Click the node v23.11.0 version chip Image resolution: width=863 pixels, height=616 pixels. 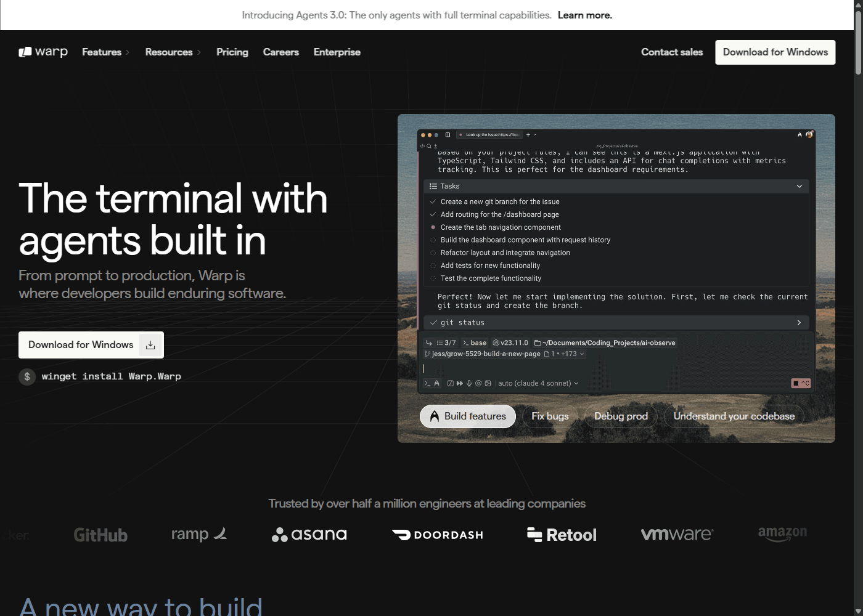[510, 343]
